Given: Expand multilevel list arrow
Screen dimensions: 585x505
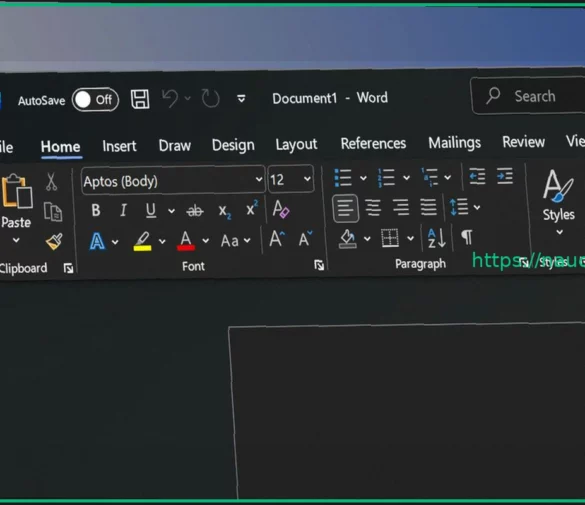Looking at the screenshot, I should [x=448, y=177].
